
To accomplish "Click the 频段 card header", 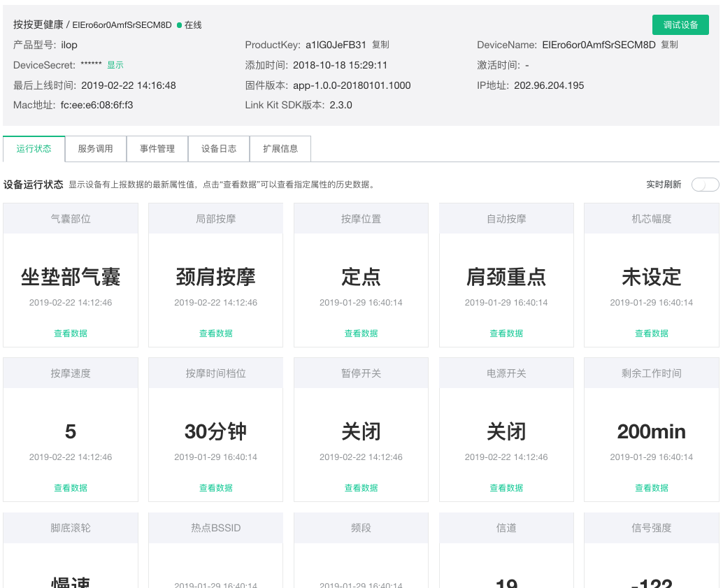I will click(361, 528).
